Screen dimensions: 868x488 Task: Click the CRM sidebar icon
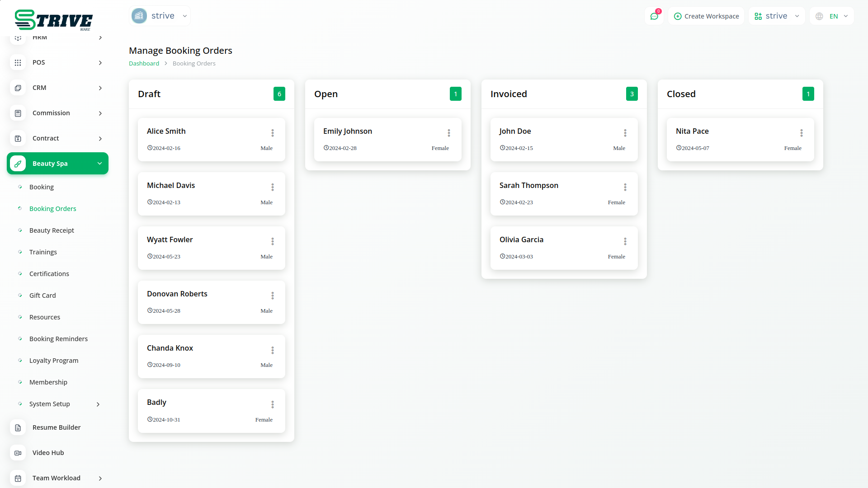18,88
